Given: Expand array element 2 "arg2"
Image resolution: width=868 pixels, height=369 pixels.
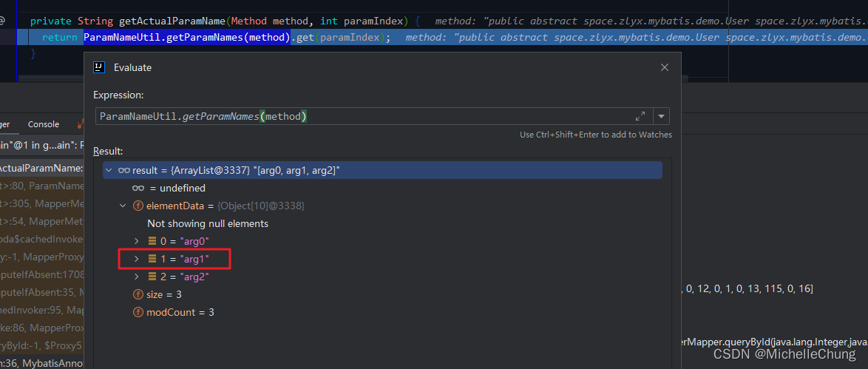Looking at the screenshot, I should 136,277.
